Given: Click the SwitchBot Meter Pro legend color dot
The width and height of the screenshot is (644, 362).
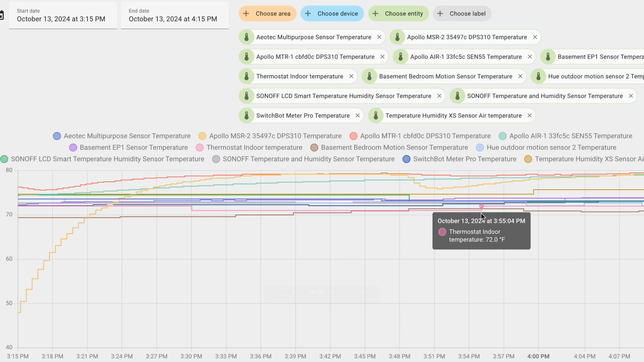Looking at the screenshot, I should 407,159.
